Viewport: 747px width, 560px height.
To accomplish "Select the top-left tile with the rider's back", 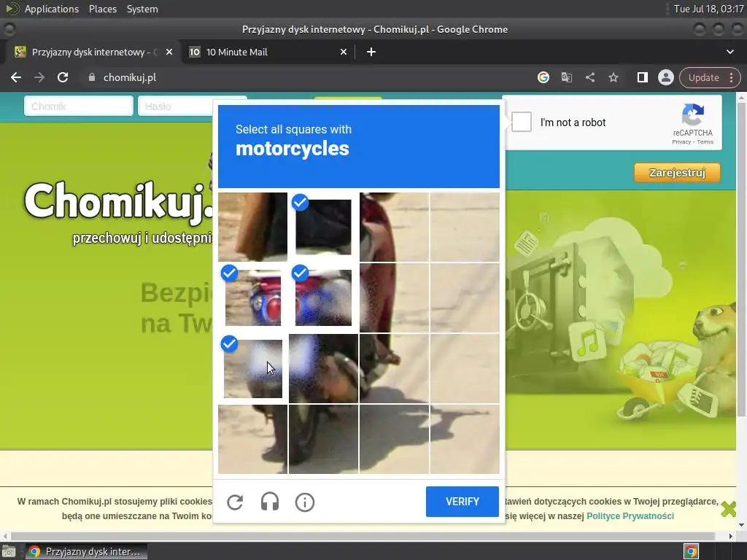I will [252, 227].
